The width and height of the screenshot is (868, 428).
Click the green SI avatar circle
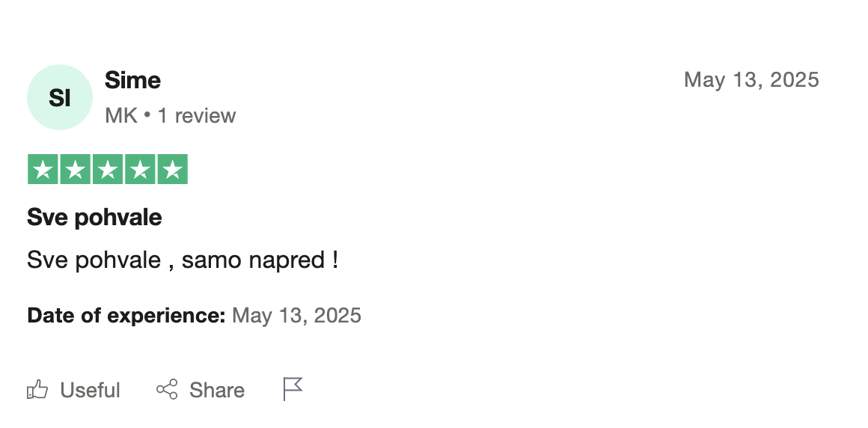60,97
